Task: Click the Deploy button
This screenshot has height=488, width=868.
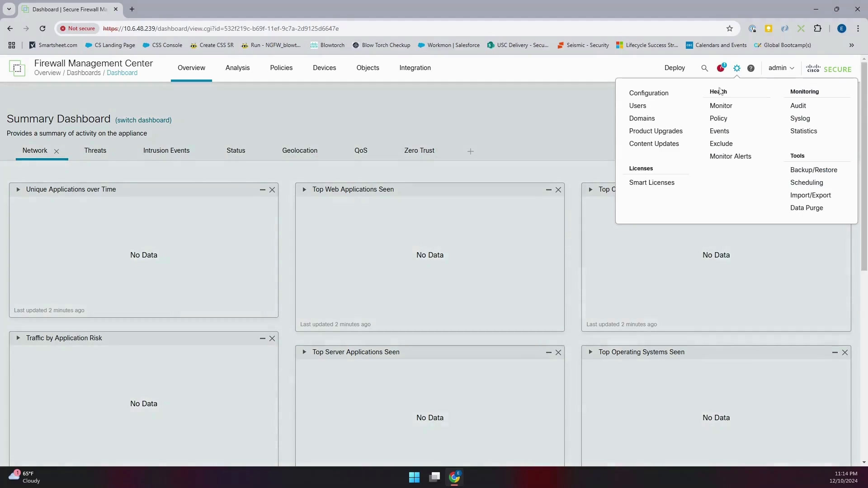Action: coord(675,68)
